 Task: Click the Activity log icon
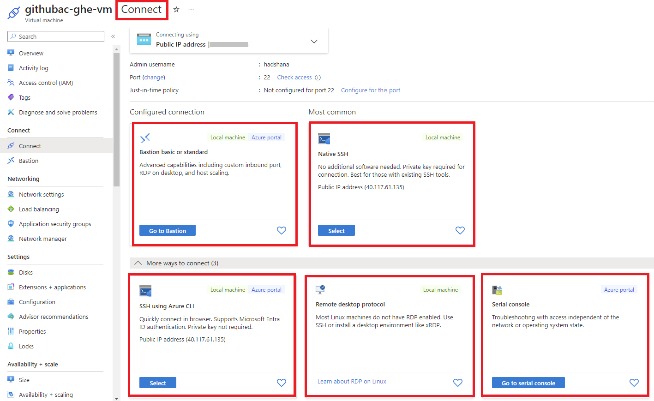coord(11,68)
